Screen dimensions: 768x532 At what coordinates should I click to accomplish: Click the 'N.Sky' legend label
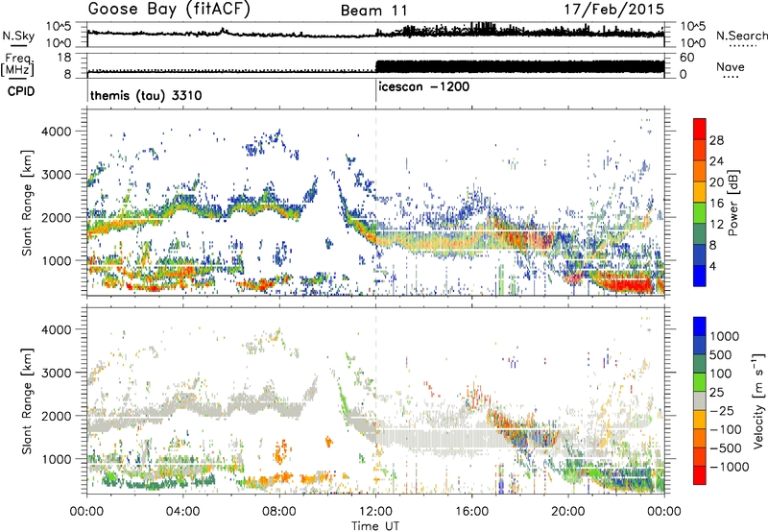18,36
